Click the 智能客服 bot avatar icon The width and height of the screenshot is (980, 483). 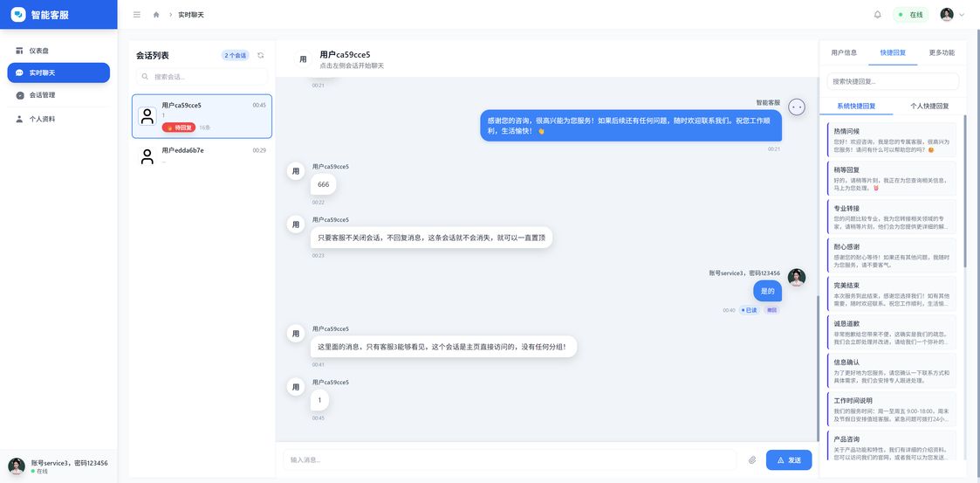click(x=796, y=107)
